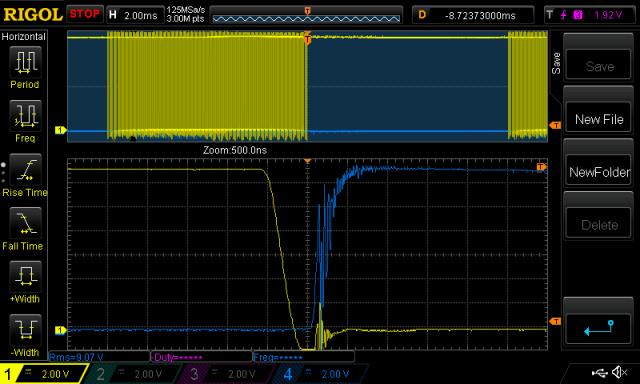Open the Save side menu tab
This screenshot has height=384, width=640.
point(556,63)
